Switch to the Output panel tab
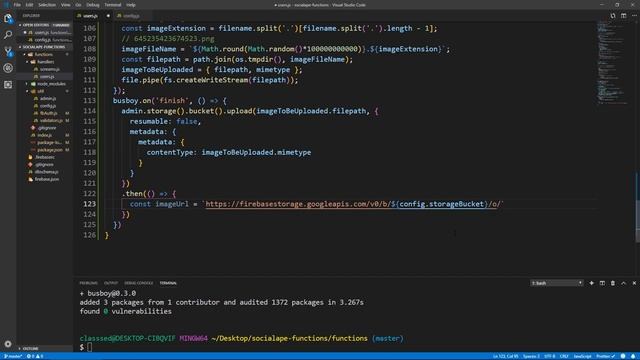The width and height of the screenshot is (640, 360). coord(111,283)
